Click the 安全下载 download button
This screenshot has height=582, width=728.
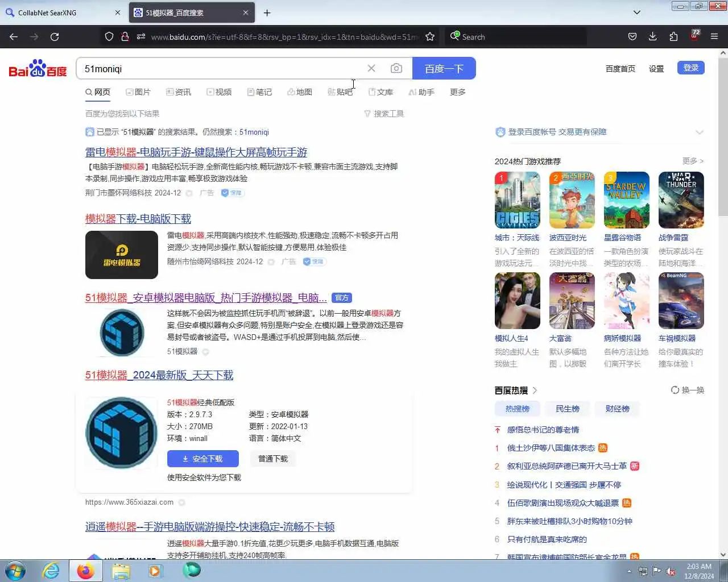(202, 459)
